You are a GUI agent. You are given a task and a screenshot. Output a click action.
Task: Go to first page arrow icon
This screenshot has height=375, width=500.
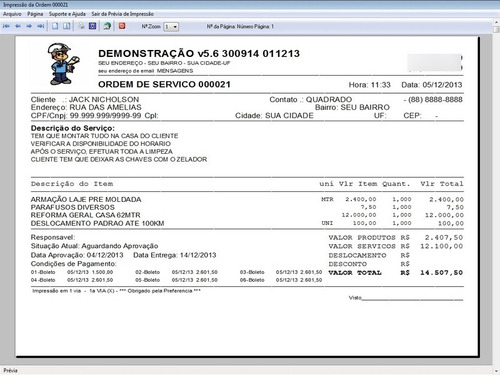click(6, 26)
